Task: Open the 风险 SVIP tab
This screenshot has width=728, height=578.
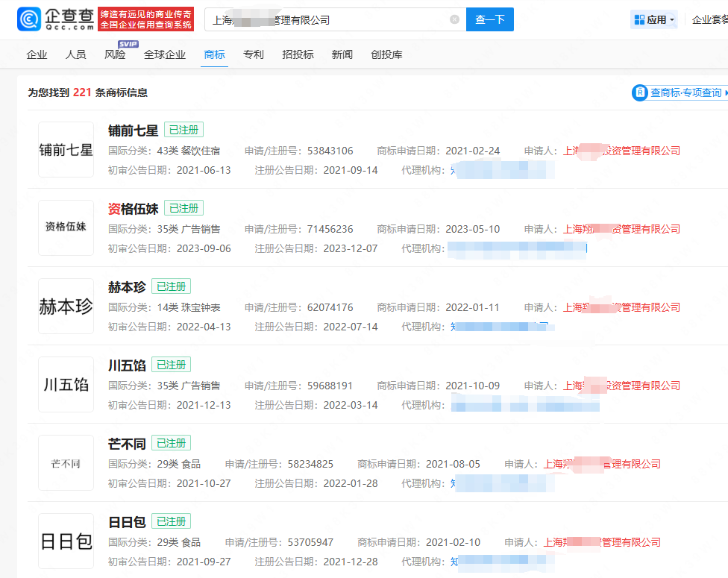Action: coord(115,54)
